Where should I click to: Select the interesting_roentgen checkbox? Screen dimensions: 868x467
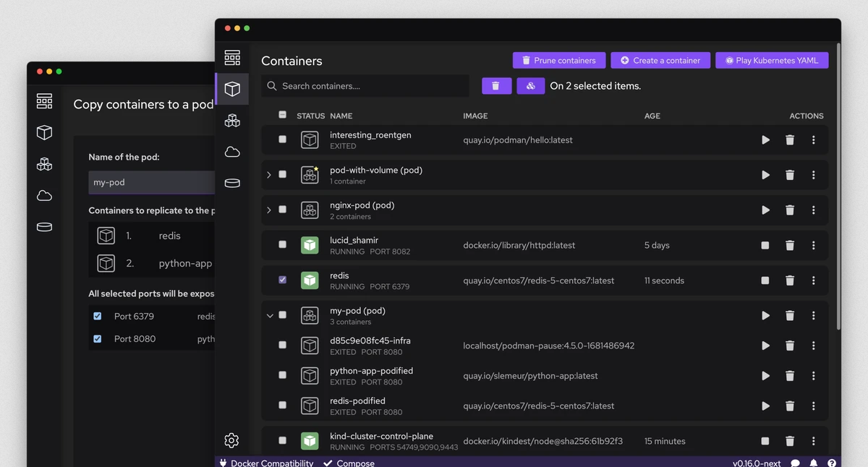click(282, 140)
